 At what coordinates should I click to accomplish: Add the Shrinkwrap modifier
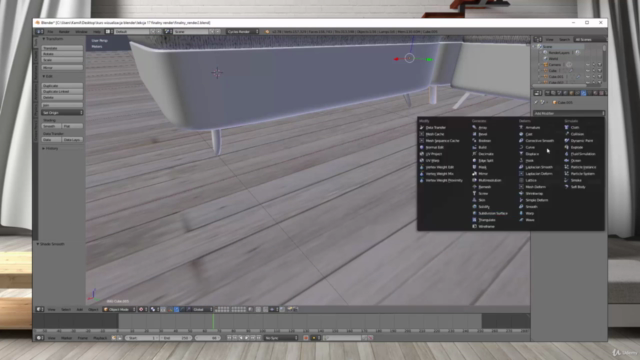[x=534, y=193]
